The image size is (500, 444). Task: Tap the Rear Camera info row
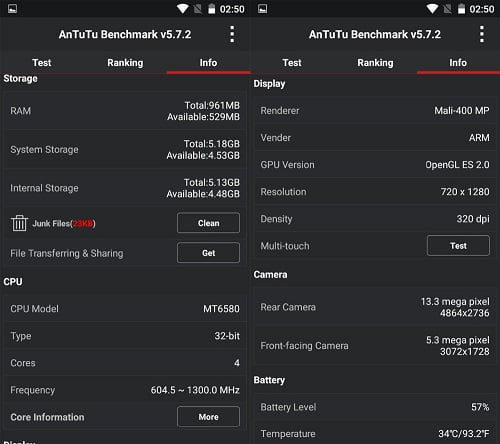pyautogui.click(x=375, y=307)
